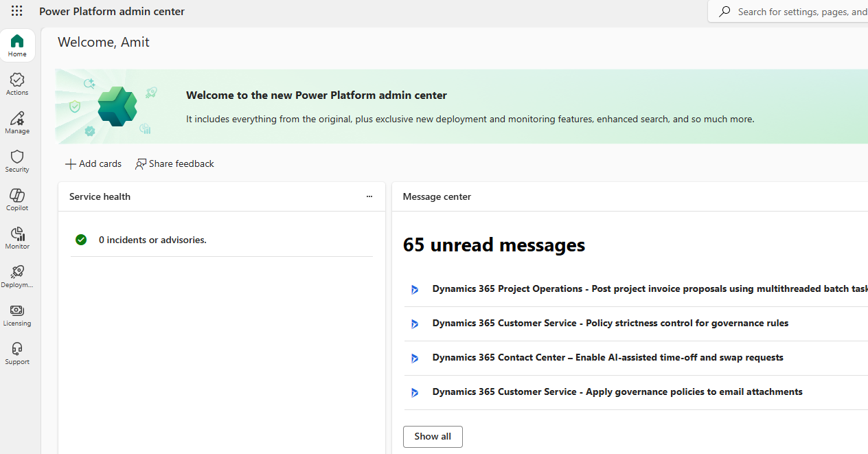Open the Deployment sidebar item

(17, 276)
